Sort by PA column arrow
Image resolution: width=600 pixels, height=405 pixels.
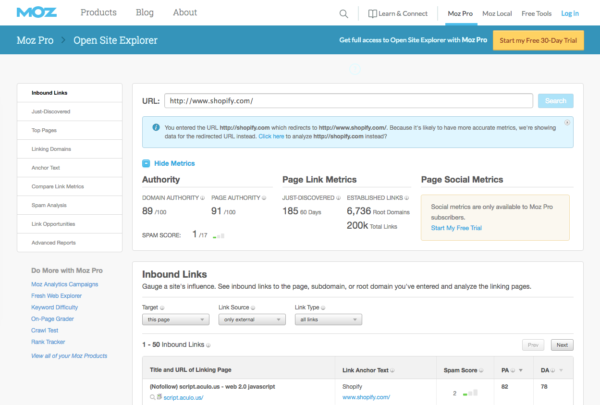pyautogui.click(x=520, y=370)
